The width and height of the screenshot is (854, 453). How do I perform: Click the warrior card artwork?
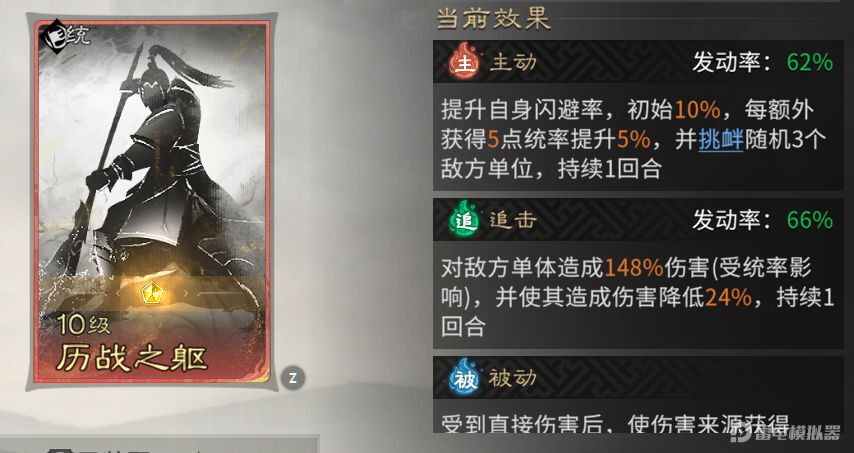pyautogui.click(x=151, y=163)
